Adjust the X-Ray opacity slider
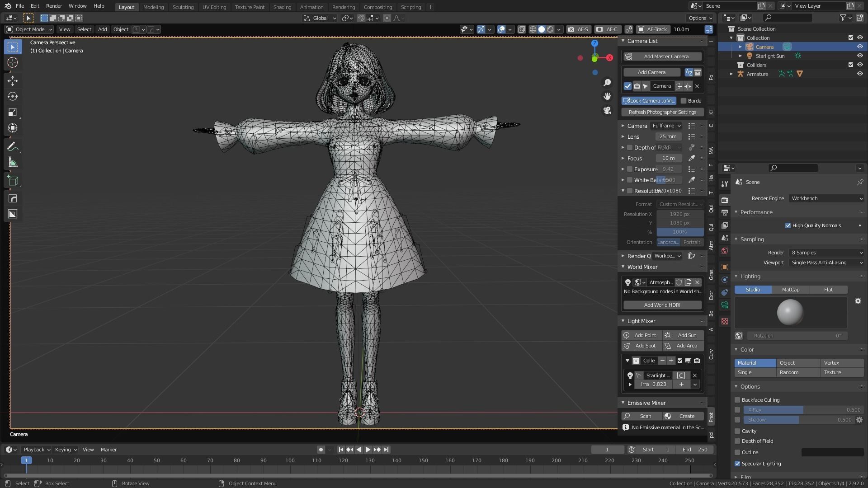 802,410
